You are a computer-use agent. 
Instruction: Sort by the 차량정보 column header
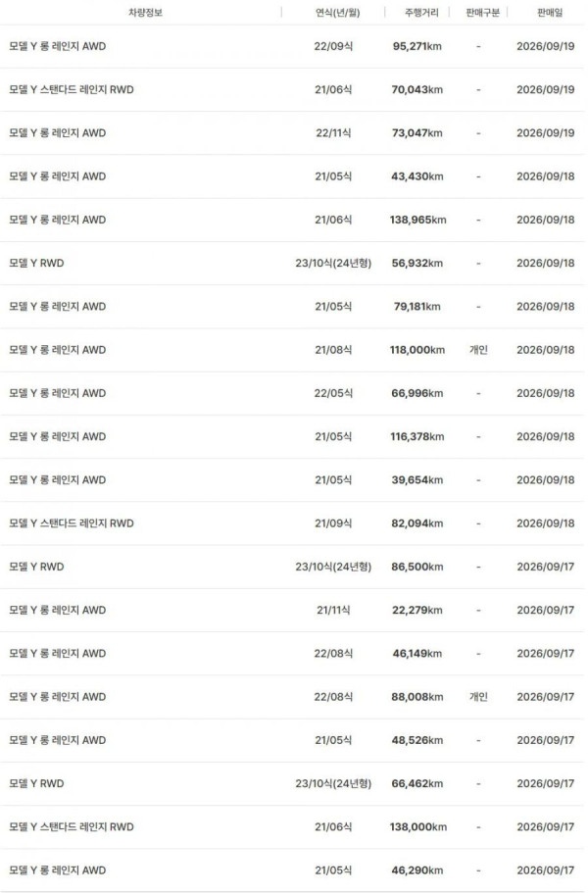tap(145, 13)
